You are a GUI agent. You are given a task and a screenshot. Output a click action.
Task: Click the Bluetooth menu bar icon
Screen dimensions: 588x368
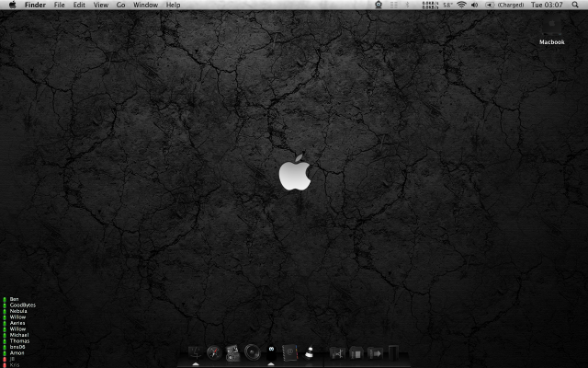pyautogui.click(x=407, y=5)
